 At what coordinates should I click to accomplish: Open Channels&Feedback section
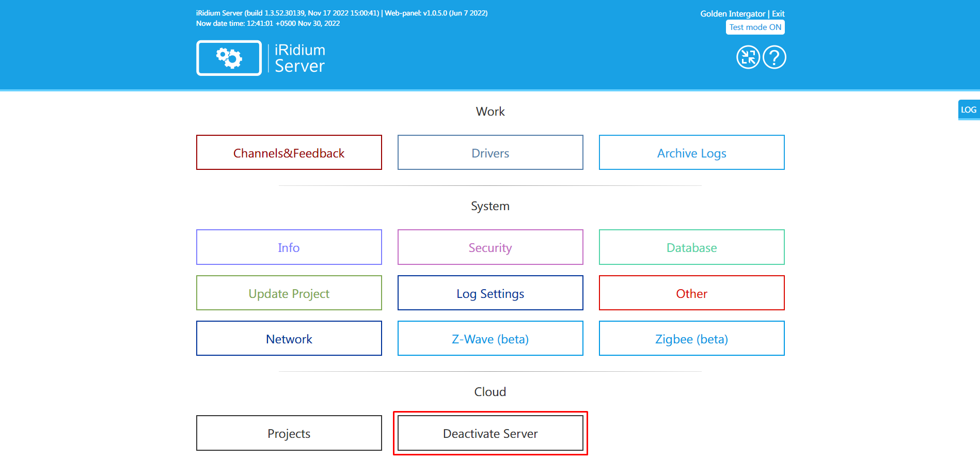289,153
